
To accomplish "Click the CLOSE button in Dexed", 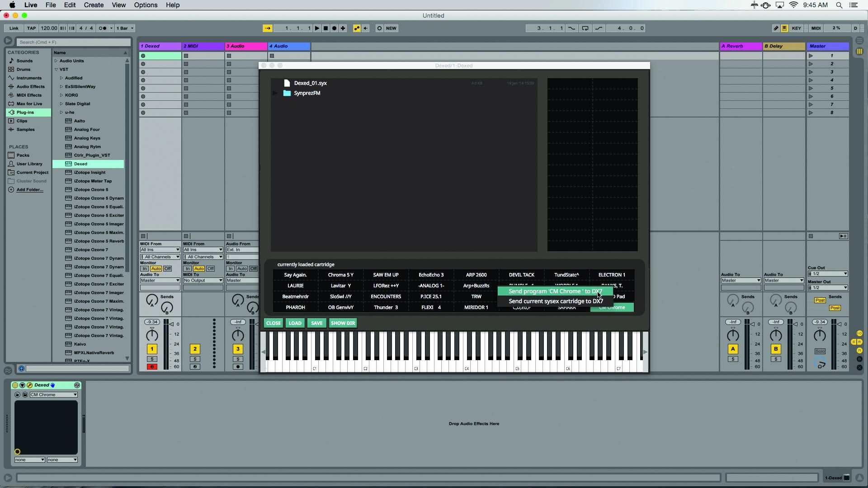I will pyautogui.click(x=273, y=323).
